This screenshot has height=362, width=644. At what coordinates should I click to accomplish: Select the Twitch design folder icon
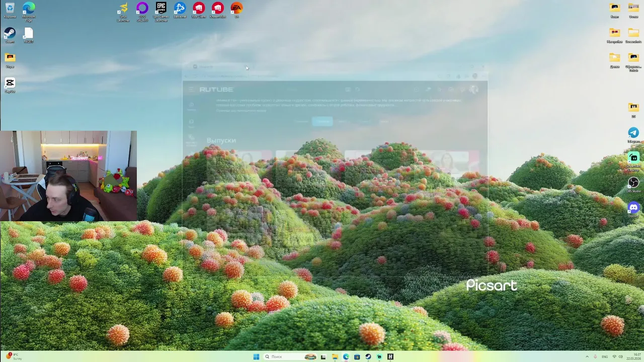[633, 62]
